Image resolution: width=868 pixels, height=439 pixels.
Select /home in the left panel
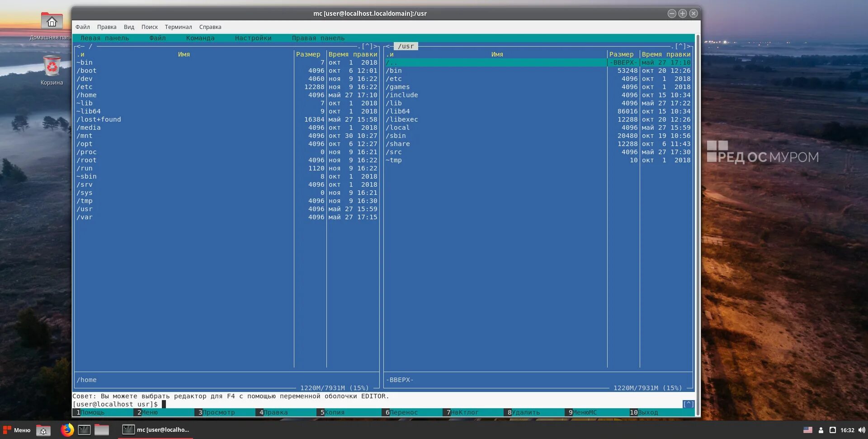[227, 95]
